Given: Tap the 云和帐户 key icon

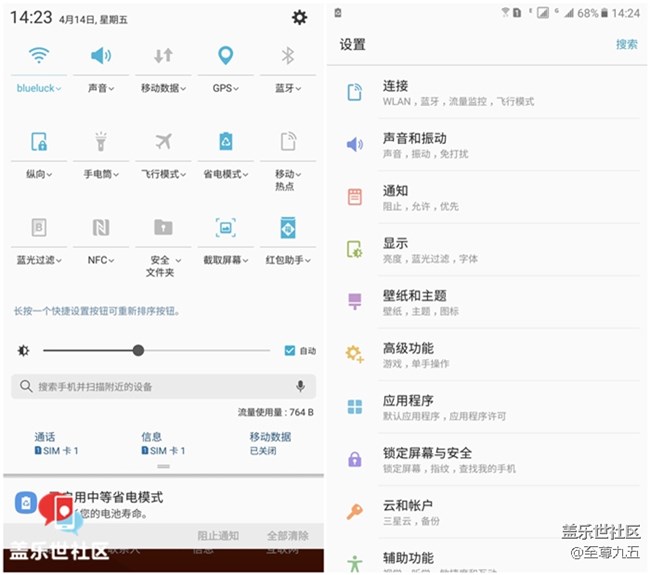Looking at the screenshot, I should [x=354, y=512].
